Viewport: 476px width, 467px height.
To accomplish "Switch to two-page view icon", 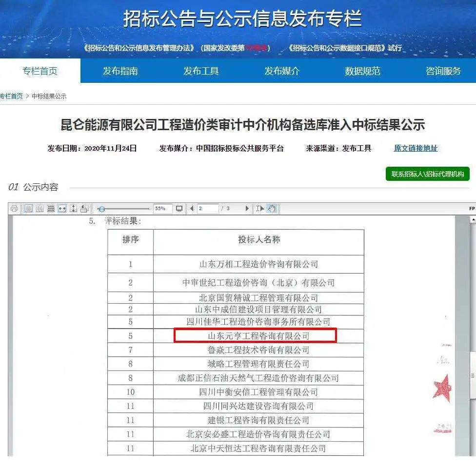I will click(40, 209).
